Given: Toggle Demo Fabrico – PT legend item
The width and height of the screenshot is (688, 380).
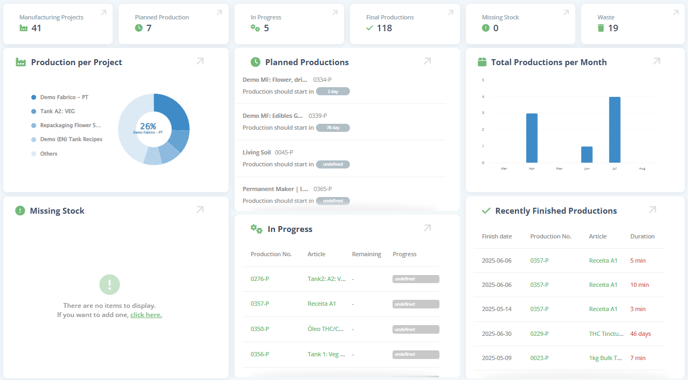Looking at the screenshot, I should click(60, 97).
